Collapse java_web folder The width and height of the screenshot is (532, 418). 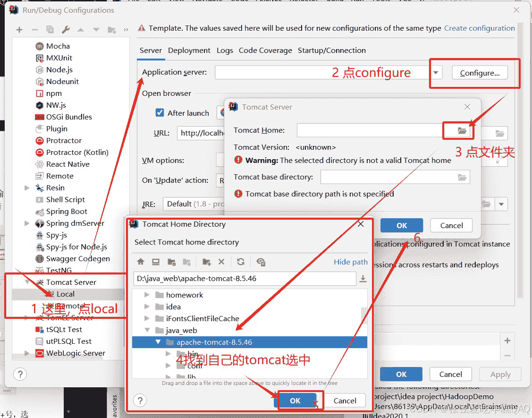(147, 330)
